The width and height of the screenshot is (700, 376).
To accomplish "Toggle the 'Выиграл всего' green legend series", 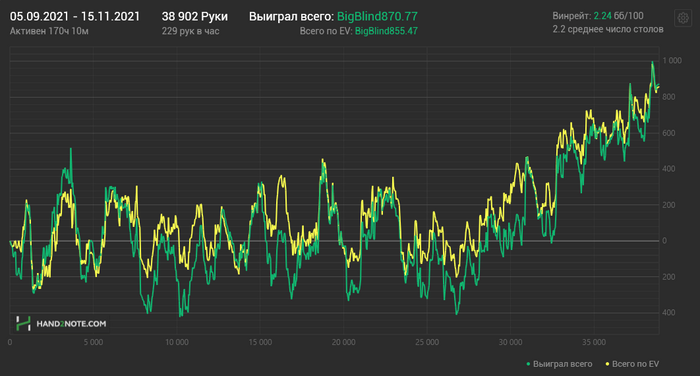I will (559, 364).
